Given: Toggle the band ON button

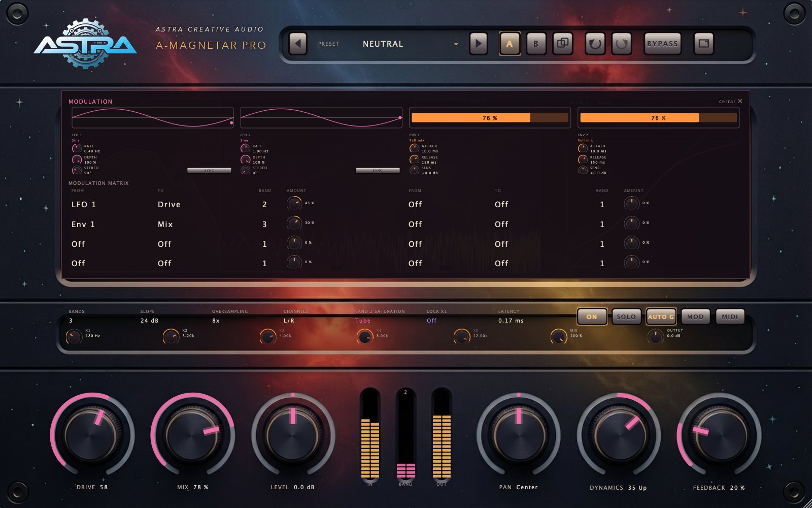Looking at the screenshot, I should [x=592, y=316].
